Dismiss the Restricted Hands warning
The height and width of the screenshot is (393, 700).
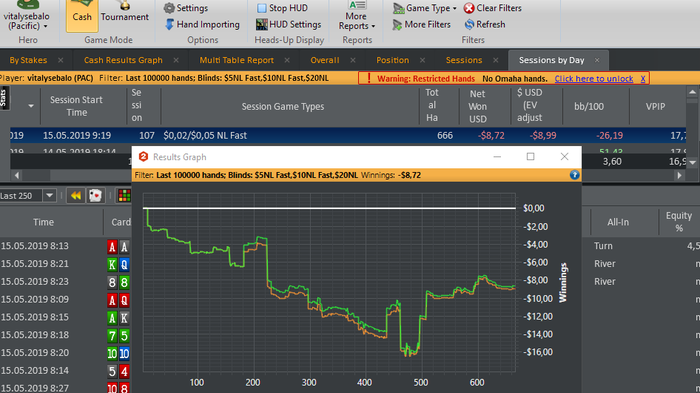(x=643, y=79)
